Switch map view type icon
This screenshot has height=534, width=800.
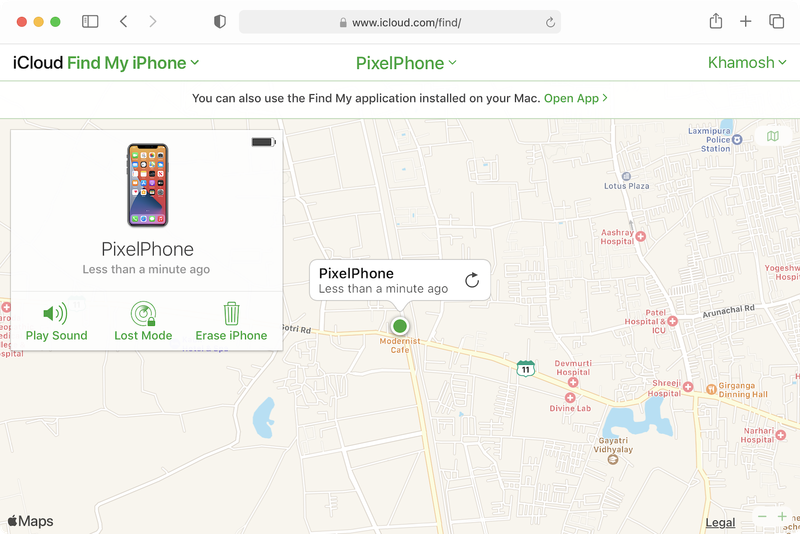pyautogui.click(x=772, y=136)
